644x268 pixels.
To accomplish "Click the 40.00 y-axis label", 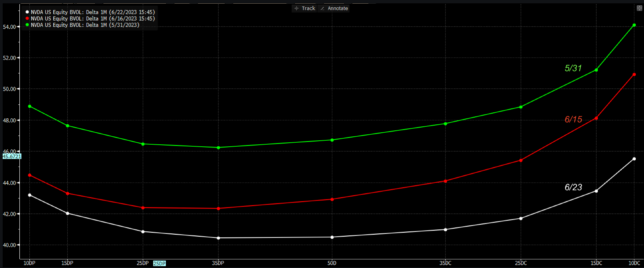I will pos(9,245).
